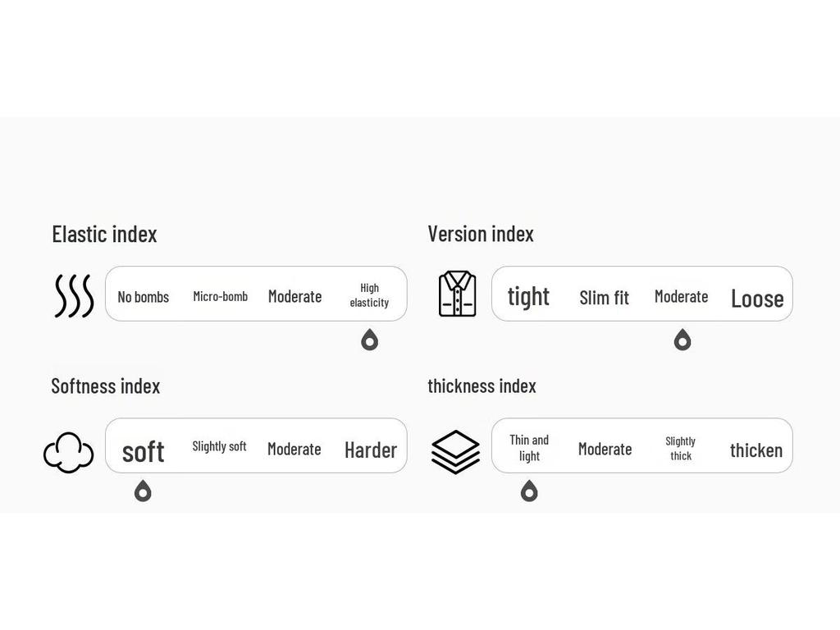
Task: Click the shirt icon beside Version index
Action: [x=457, y=294]
